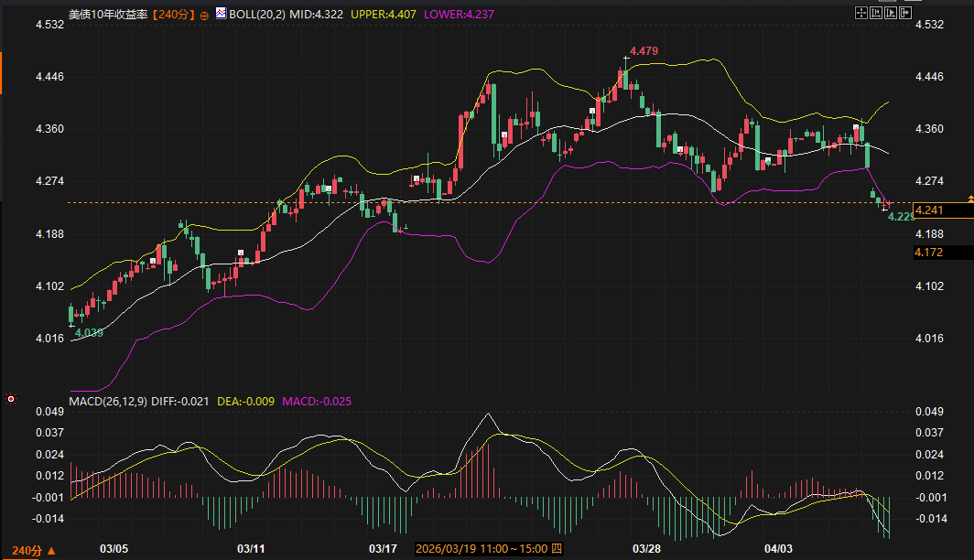Screen dimensions: 974x560
Task: Click the MACD(26,12,9) indicator label
Action: tap(108, 402)
